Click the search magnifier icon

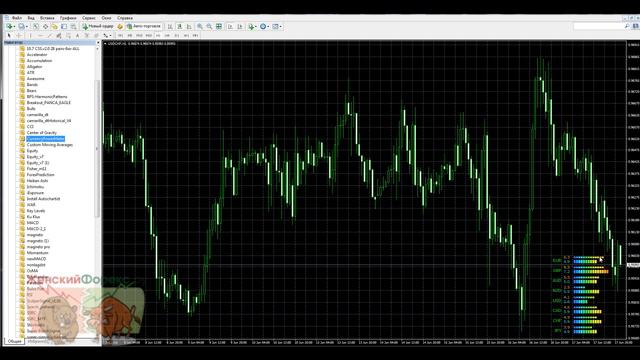pyautogui.click(x=627, y=26)
